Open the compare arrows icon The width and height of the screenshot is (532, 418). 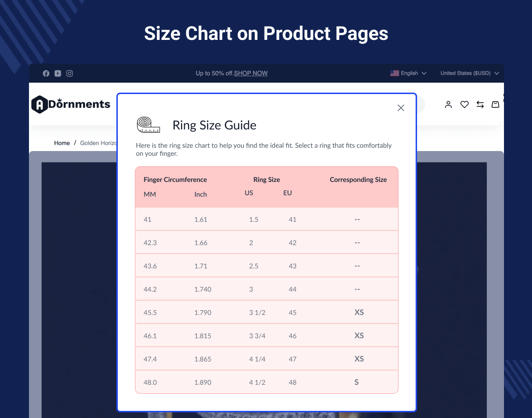480,104
